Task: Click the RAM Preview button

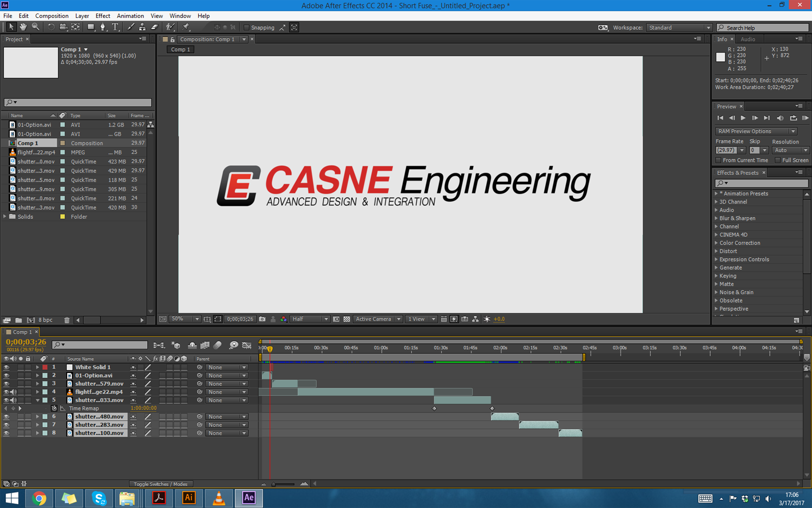Action: pyautogui.click(x=805, y=118)
